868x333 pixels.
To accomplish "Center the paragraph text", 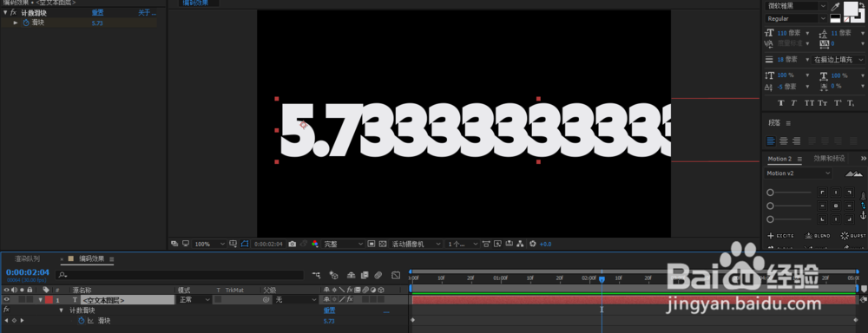I will 784,141.
